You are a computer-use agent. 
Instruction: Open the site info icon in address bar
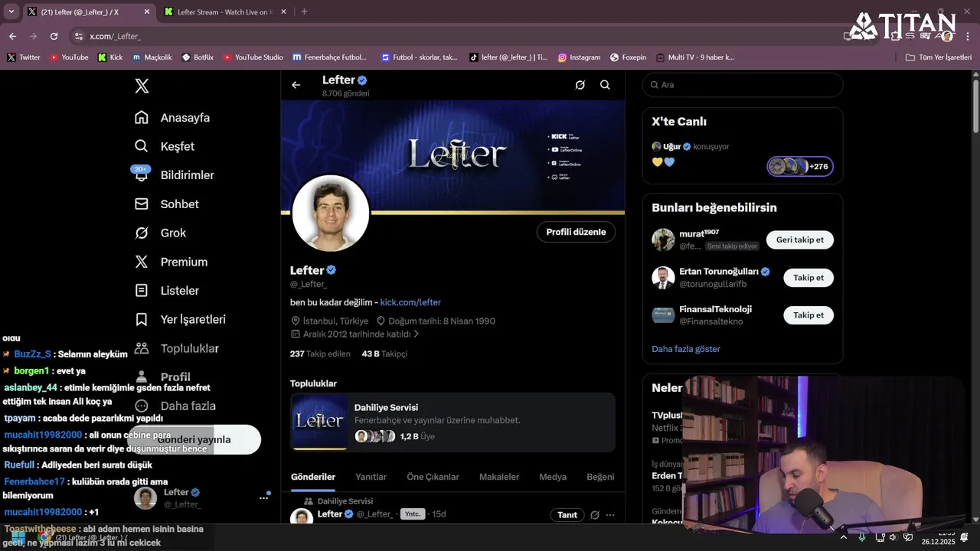click(78, 36)
